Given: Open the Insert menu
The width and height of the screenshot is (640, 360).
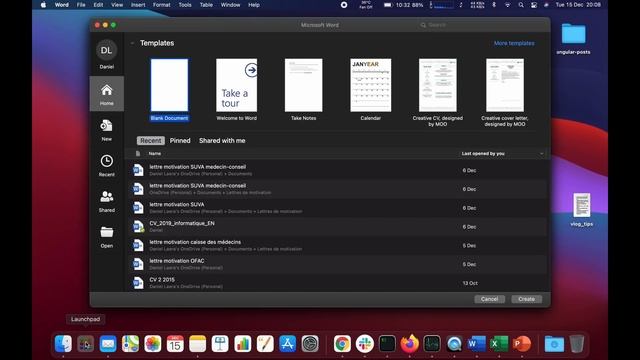Looking at the screenshot, I should click(138, 5).
